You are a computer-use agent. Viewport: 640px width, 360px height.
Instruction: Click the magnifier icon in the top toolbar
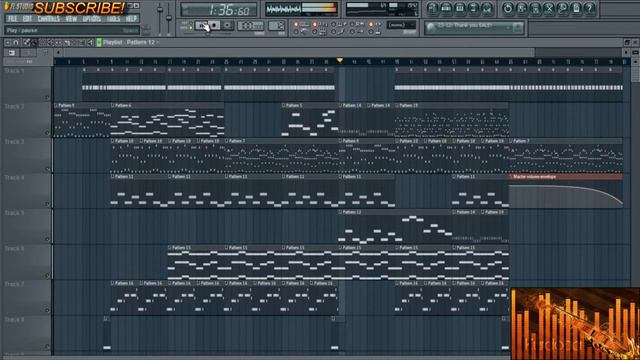pos(562,9)
